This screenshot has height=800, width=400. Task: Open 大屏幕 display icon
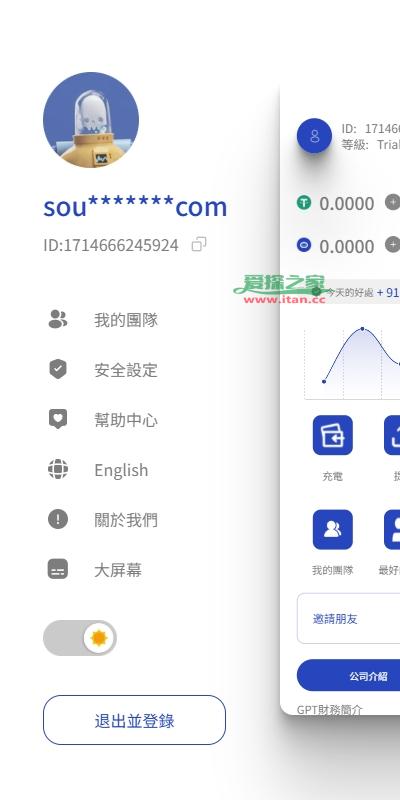[58, 569]
